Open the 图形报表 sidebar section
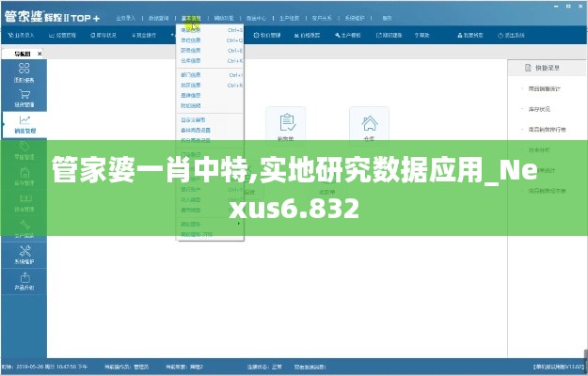 pyautogui.click(x=24, y=72)
